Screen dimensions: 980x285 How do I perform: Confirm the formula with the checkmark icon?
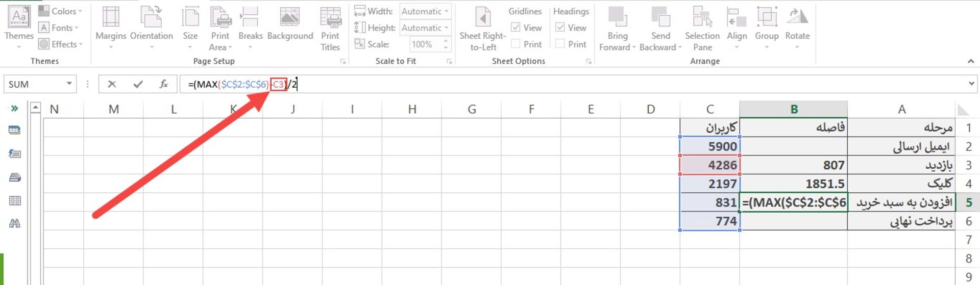pos(138,84)
